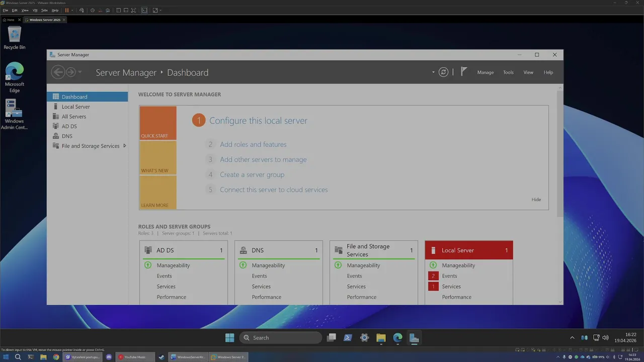Click the red 2 events badge
The width and height of the screenshot is (644, 362).
pyautogui.click(x=433, y=276)
